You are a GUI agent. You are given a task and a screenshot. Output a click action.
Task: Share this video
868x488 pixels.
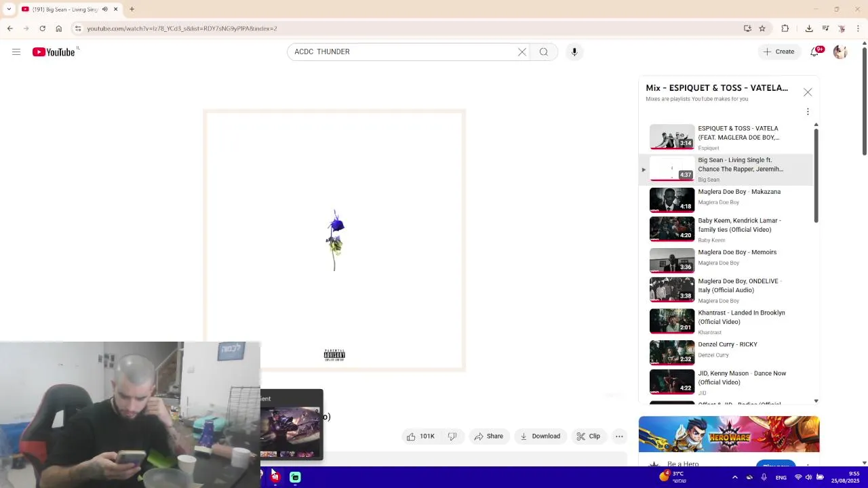point(488,436)
